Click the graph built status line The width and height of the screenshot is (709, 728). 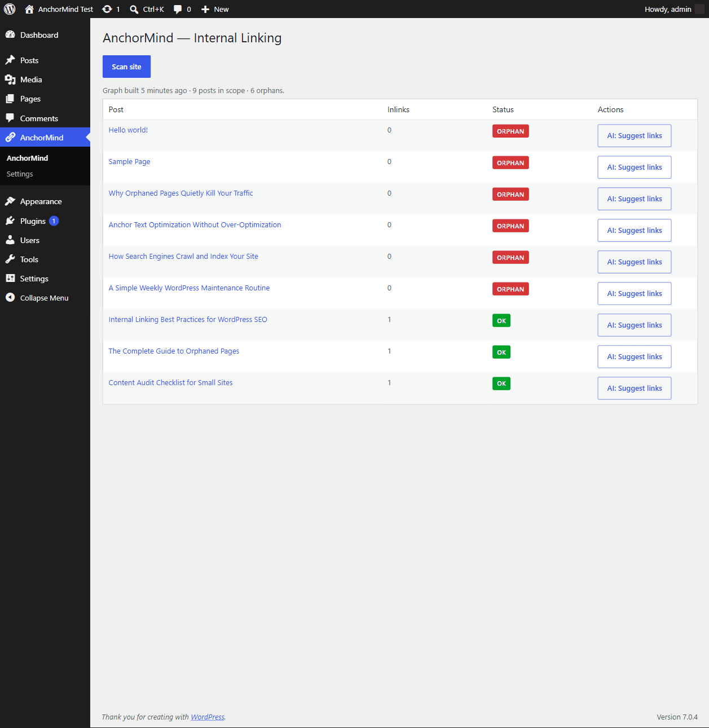193,90
